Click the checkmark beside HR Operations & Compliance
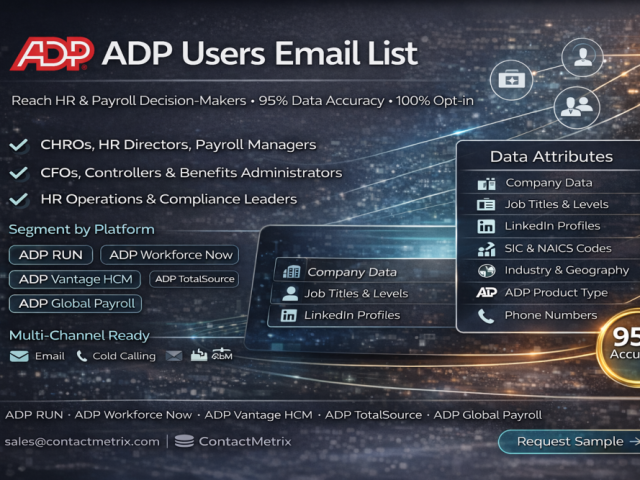Screen dimensions: 640x480 click(x=18, y=199)
